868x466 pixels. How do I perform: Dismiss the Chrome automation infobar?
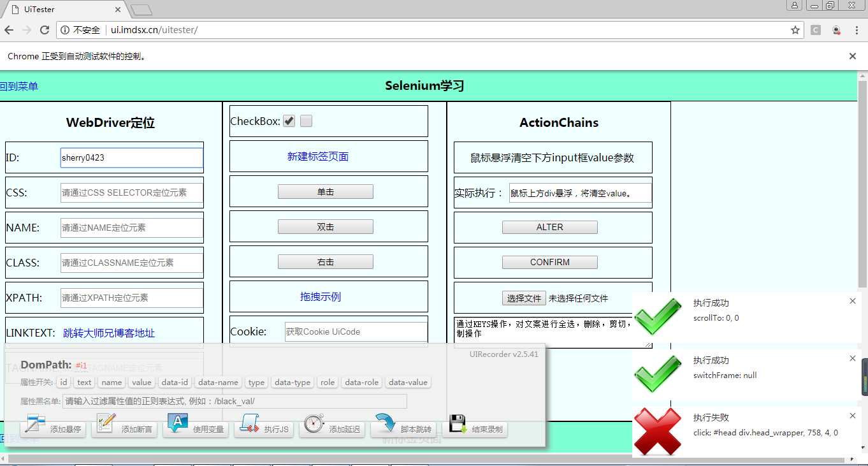[853, 56]
